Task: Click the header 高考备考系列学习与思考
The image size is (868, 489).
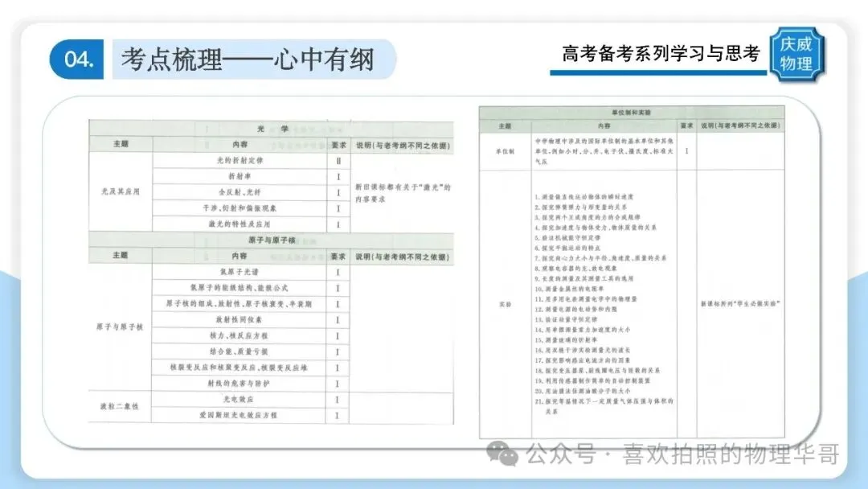Action: (661, 53)
